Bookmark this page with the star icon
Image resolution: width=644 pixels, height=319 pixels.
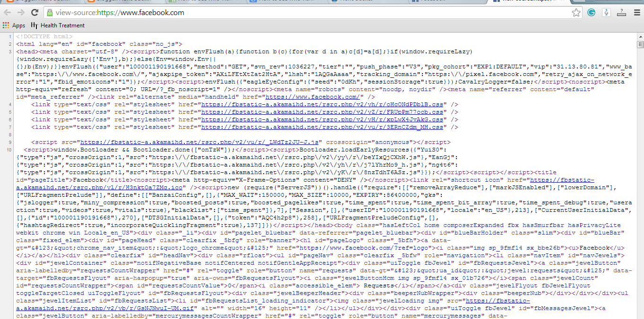click(x=576, y=13)
